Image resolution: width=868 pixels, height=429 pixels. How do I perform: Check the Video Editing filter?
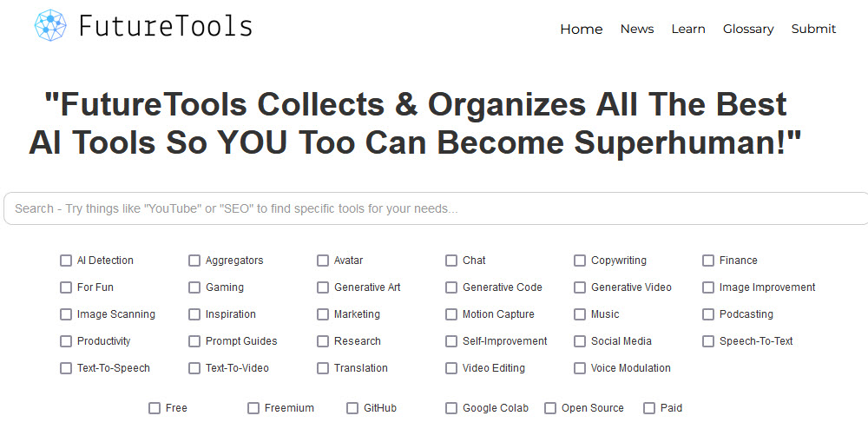[x=451, y=368]
